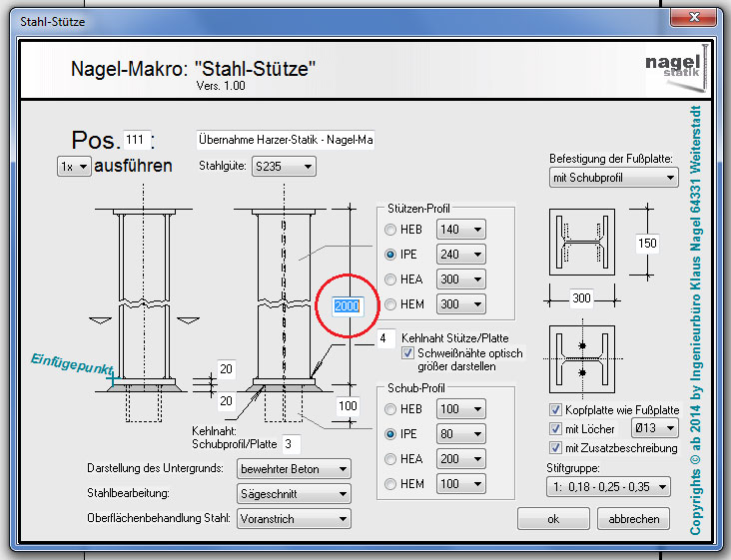
Task: Expand the Oberflächenbehandlung 'Voranstrich' dropdown
Action: pyautogui.click(x=294, y=518)
